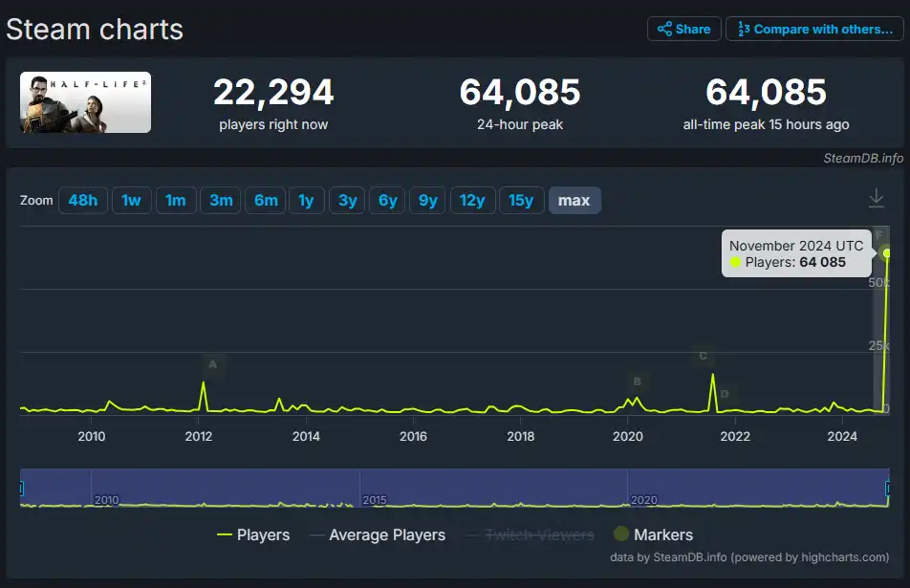The image size is (910, 588).
Task: Switch to the 1y zoom range
Action: (x=306, y=200)
